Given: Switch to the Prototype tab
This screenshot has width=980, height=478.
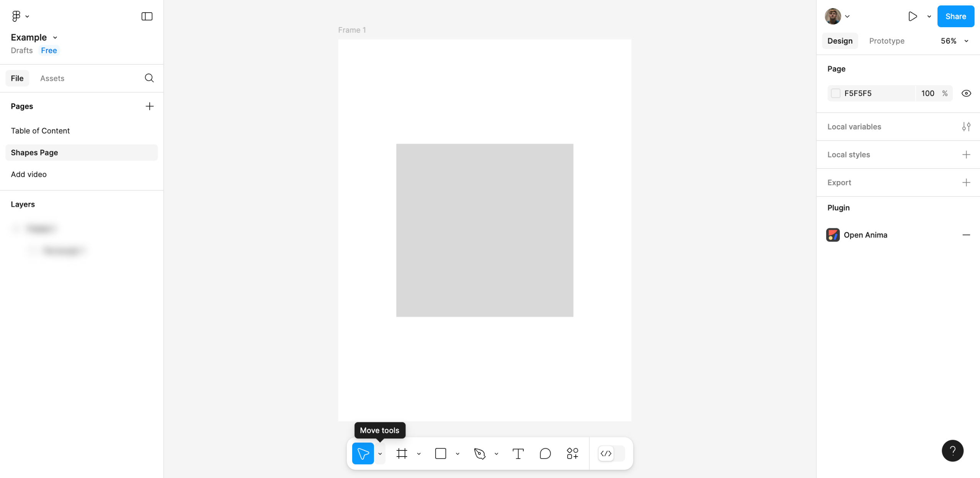Looking at the screenshot, I should (x=887, y=41).
